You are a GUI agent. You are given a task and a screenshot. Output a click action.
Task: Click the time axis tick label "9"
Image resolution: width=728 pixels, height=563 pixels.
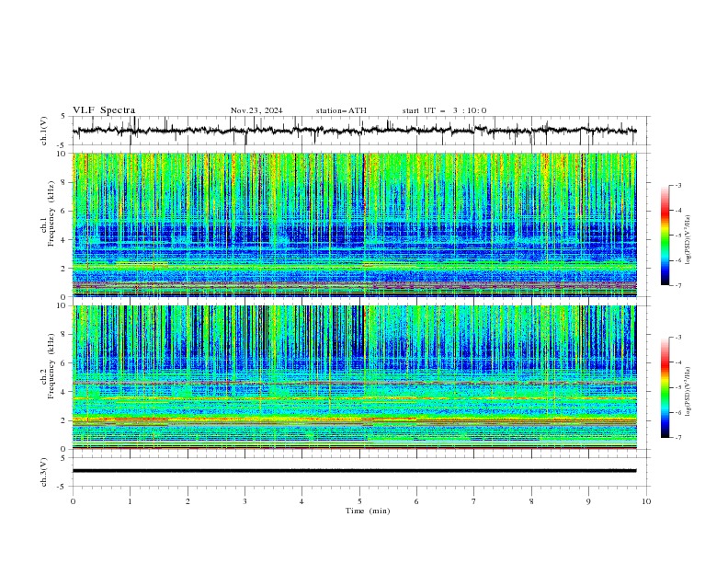588,501
